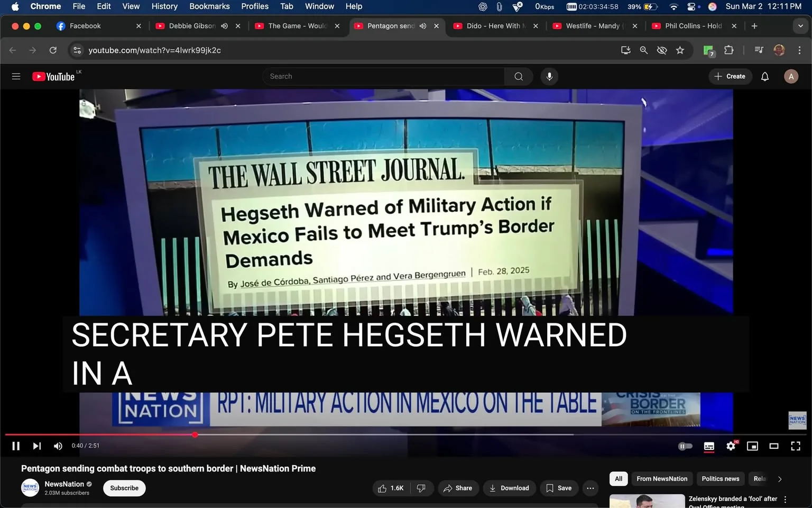The height and width of the screenshot is (508, 812).
Task: Click the NewsNation channel avatar
Action: (x=30, y=487)
